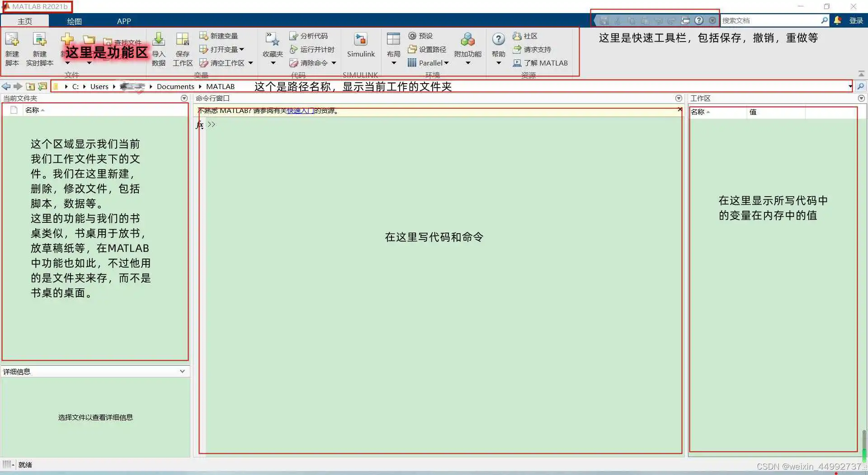Viewport: 868px width, 475px height.
Task: Click the quick access Help icon
Action: pos(699,20)
